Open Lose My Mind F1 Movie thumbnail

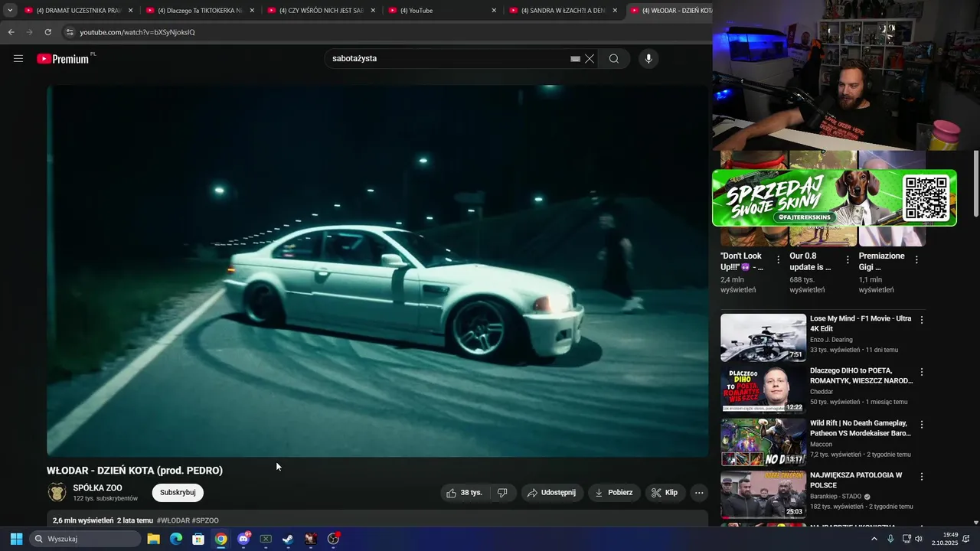pyautogui.click(x=763, y=337)
